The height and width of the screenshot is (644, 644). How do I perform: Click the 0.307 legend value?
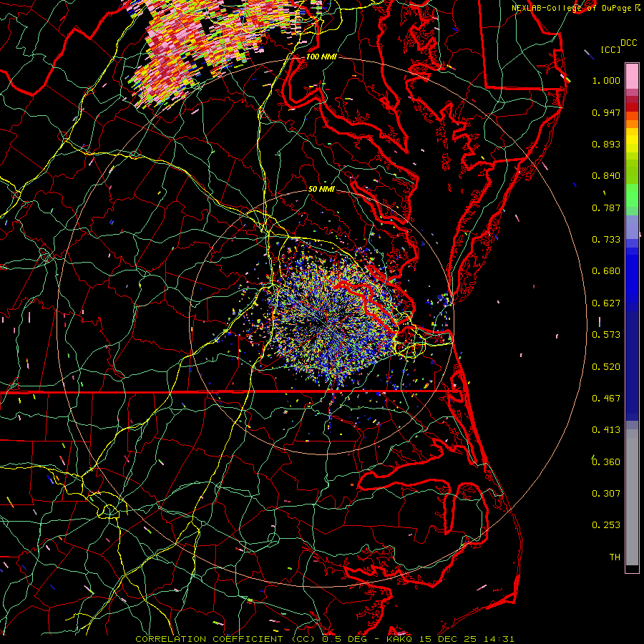tap(606, 494)
